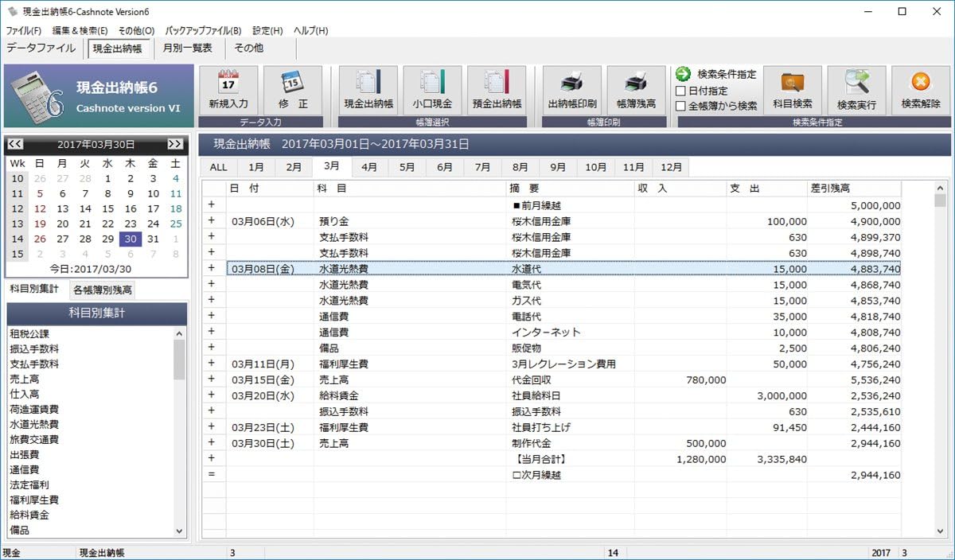
Task: Go to next month in calendar
Action: pos(175,144)
